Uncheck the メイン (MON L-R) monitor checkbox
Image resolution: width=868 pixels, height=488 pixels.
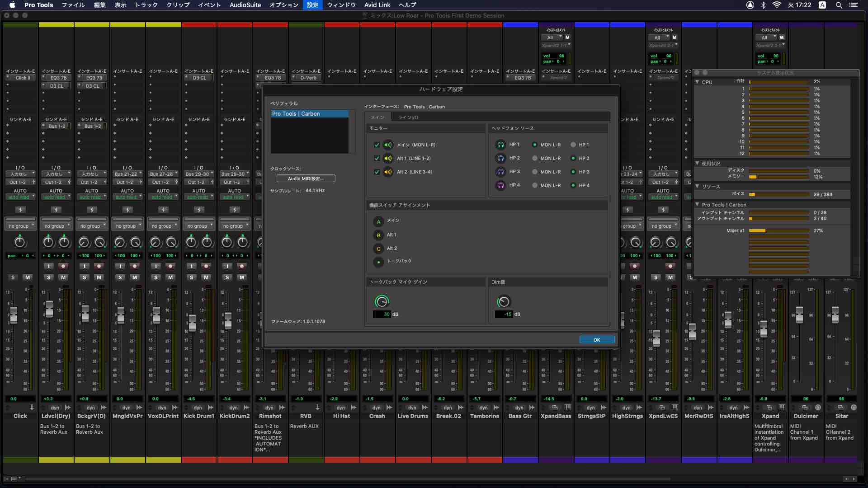(x=377, y=145)
